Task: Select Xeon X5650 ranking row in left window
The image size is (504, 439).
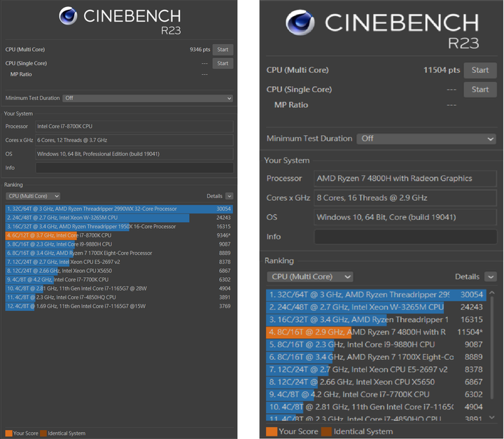Action: tap(119, 271)
